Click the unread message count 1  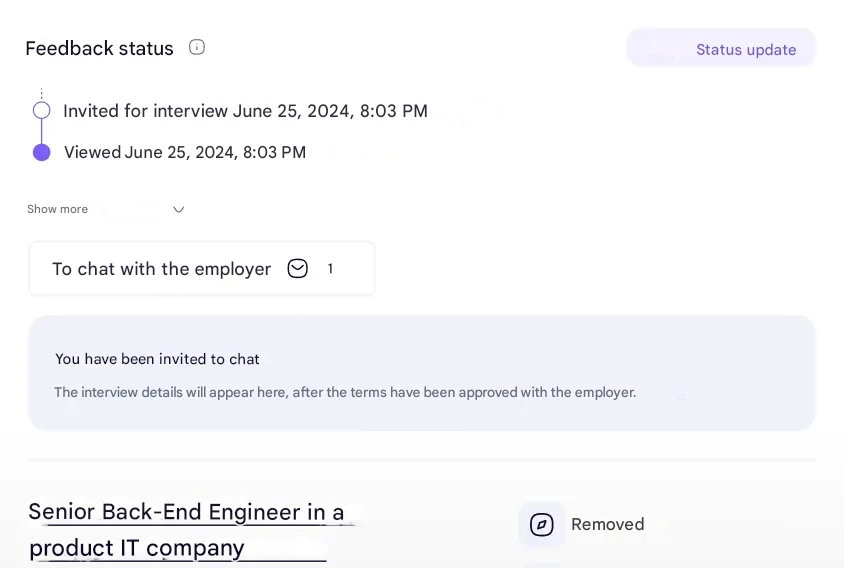330,268
